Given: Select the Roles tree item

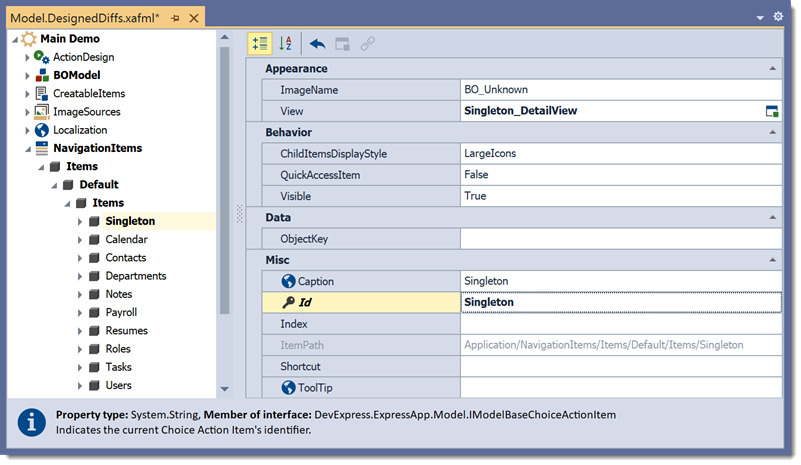Looking at the screenshot, I should click(x=118, y=349).
